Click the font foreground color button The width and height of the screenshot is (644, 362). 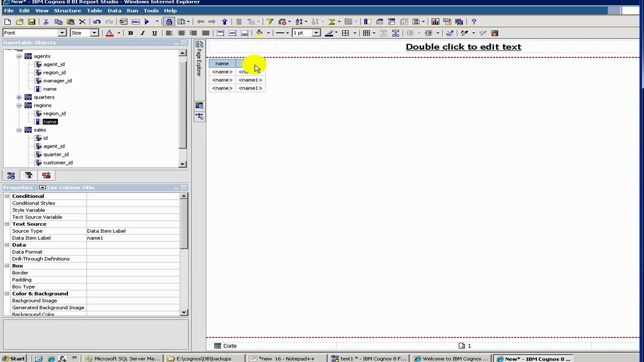pos(110,33)
